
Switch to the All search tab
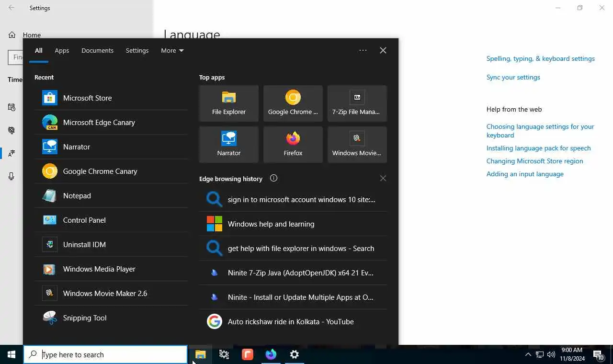coord(38,50)
